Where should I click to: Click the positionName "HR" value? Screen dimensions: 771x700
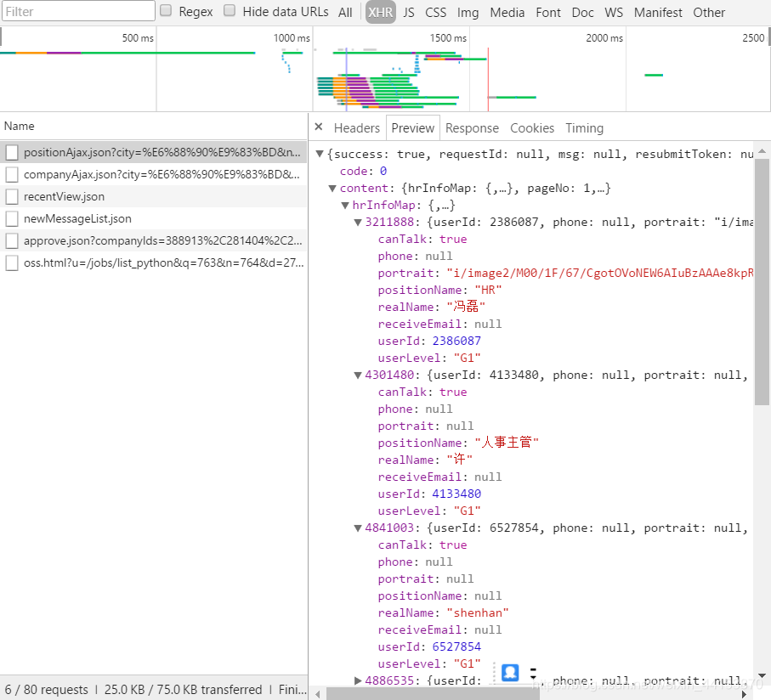click(488, 291)
